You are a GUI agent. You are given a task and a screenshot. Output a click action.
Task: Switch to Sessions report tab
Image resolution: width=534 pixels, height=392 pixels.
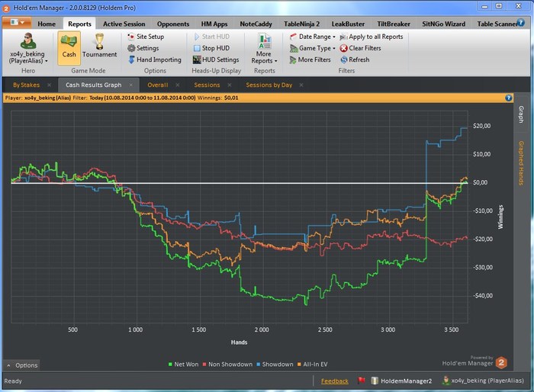(x=207, y=85)
